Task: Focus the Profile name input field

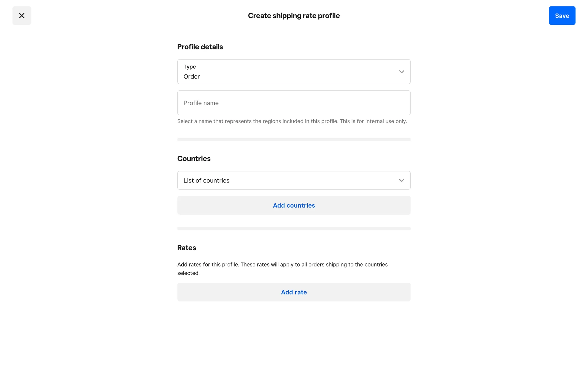Action: [293, 103]
